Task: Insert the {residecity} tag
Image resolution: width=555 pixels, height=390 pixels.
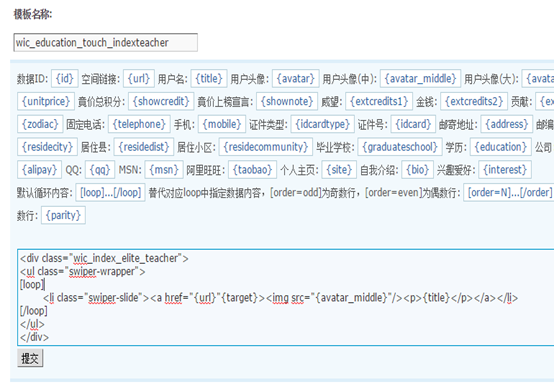Action: [47, 147]
